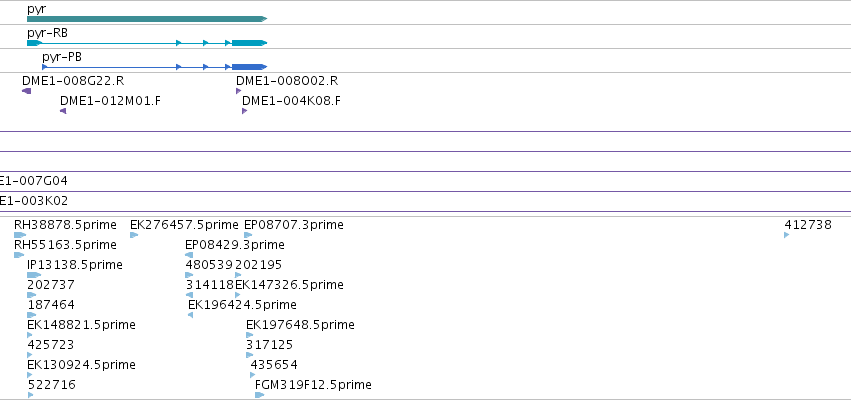Click the 412738 feature arrow

[x=787, y=235]
